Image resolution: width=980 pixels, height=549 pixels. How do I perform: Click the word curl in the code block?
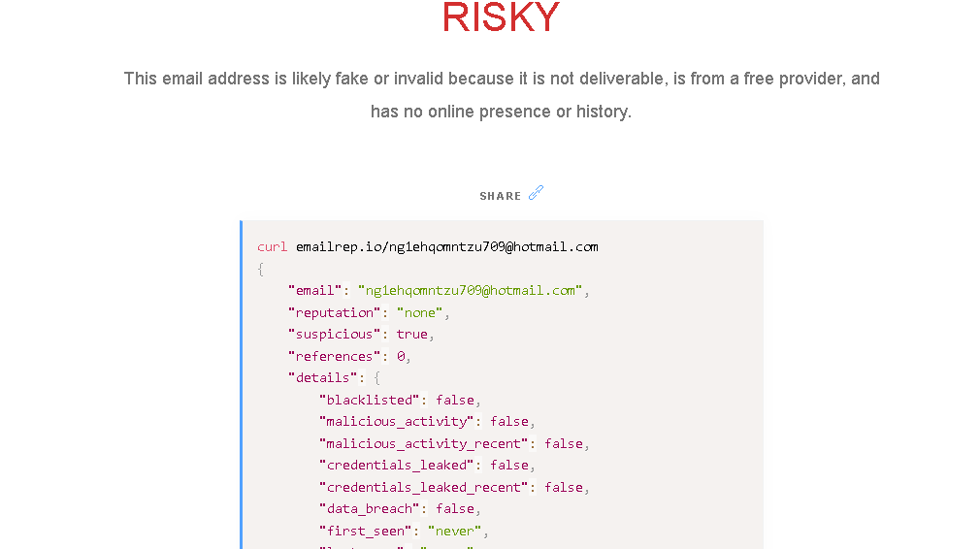pyautogui.click(x=272, y=247)
